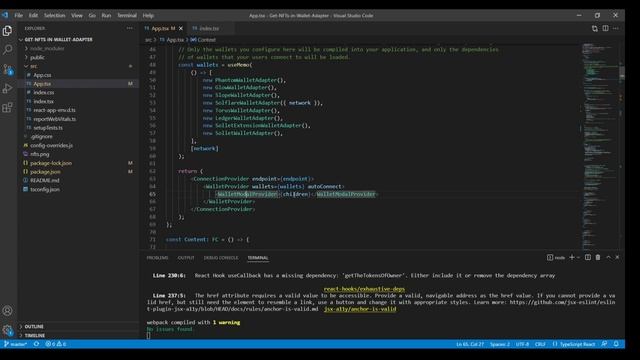The image size is (640, 360).
Task: Click the feedback icon in the status bar
Action: 604,344
